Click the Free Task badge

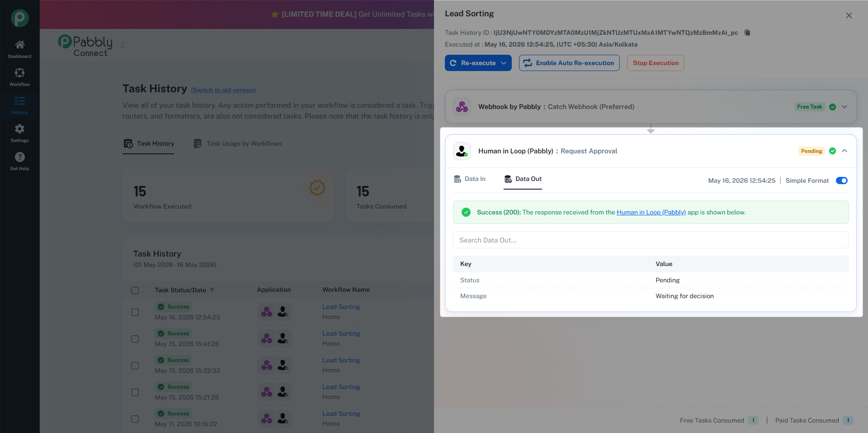point(810,107)
